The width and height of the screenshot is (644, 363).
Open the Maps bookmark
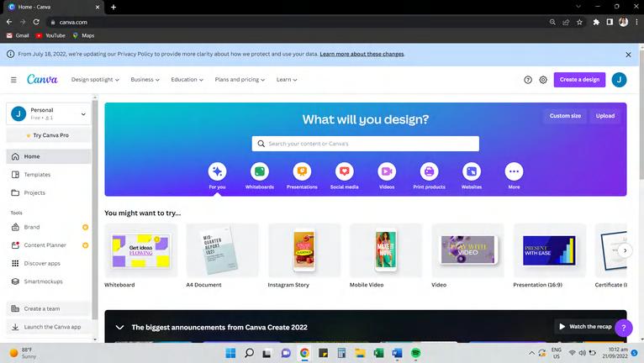pos(83,36)
